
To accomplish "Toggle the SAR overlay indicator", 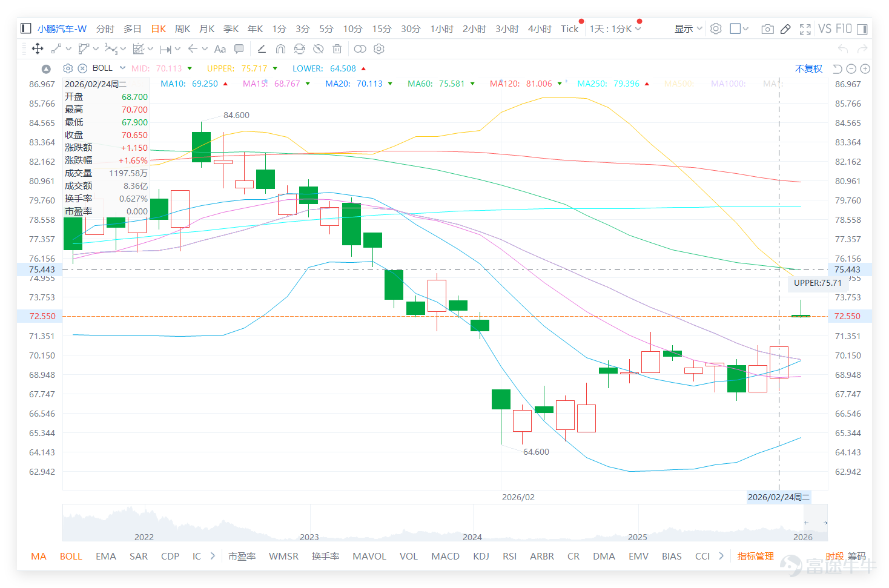I will [139, 556].
